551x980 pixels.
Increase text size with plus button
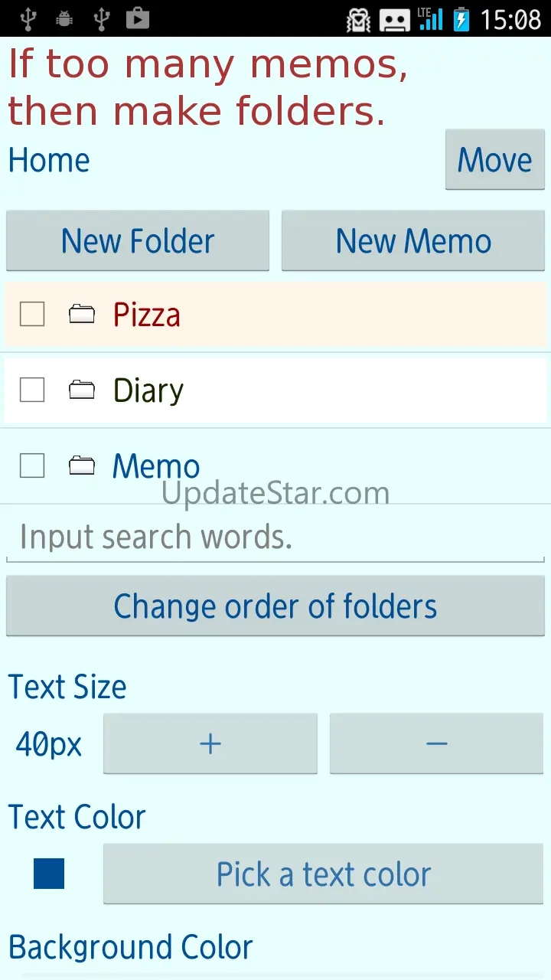[x=210, y=743]
